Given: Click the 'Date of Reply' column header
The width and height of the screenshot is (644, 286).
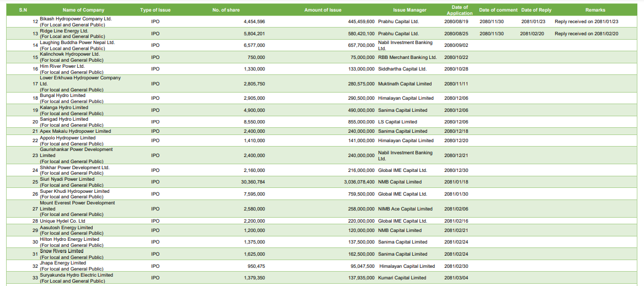Looking at the screenshot, I should pyautogui.click(x=536, y=10).
